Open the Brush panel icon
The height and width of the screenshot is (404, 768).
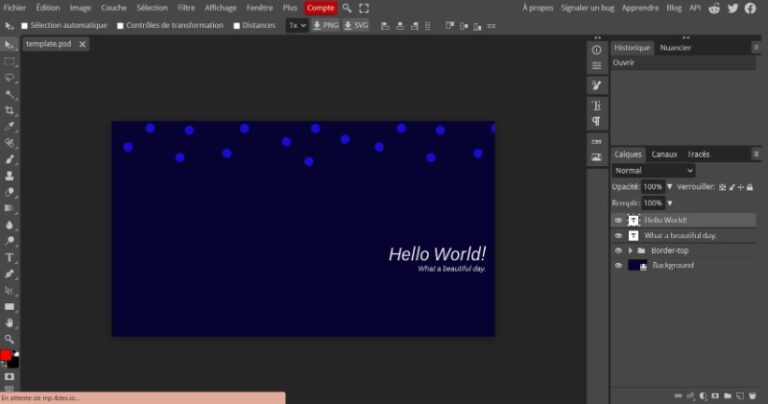point(596,85)
